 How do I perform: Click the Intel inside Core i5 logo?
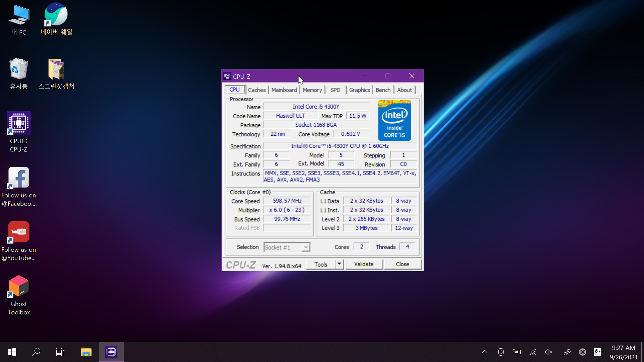[x=394, y=120]
